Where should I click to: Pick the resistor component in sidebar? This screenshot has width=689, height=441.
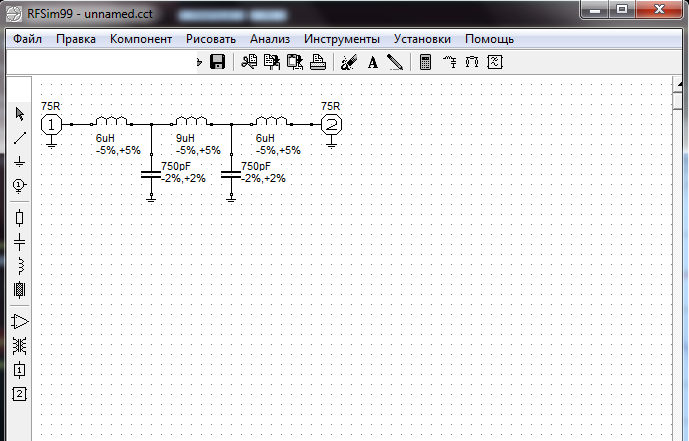click(x=19, y=217)
